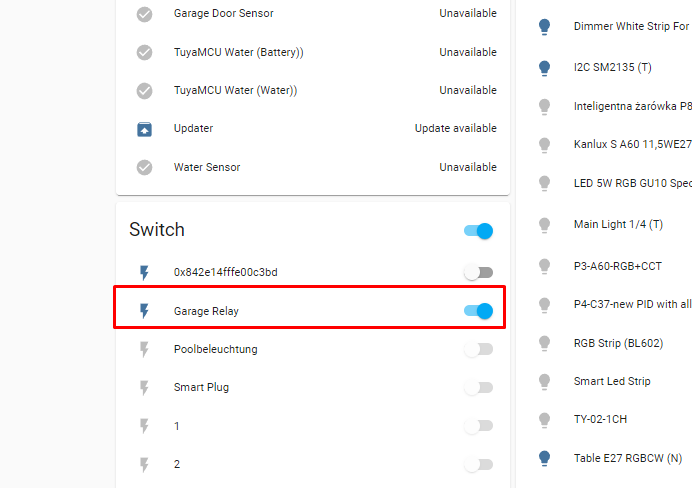Screen dimensions: 692x488
Task: Click the Smart Led Strip bulb icon
Action: click(545, 382)
